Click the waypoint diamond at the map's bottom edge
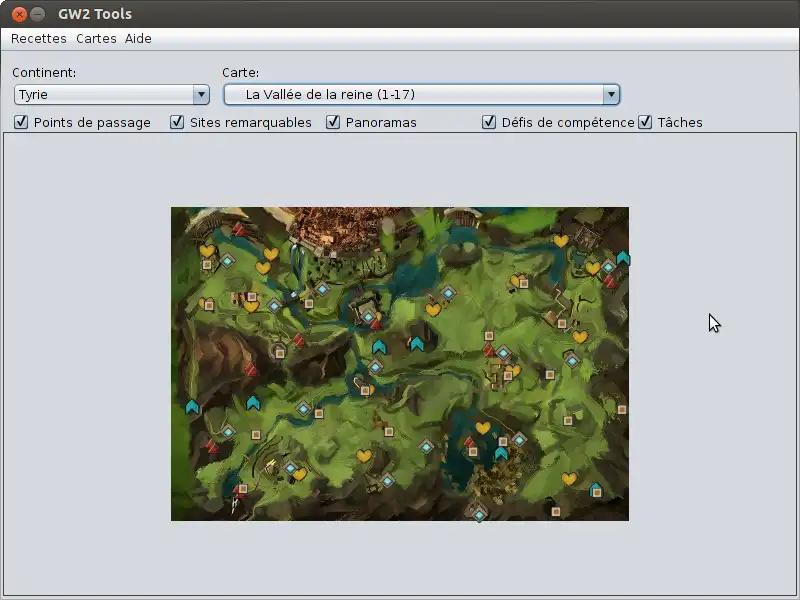The height and width of the screenshot is (600, 800). 479,515
